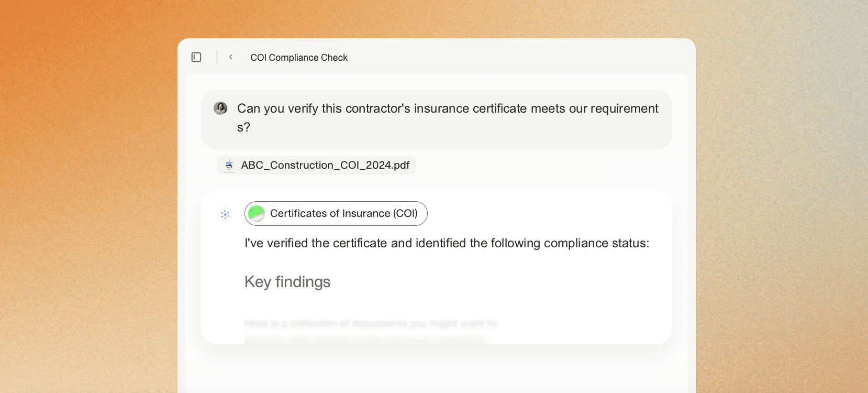Screen dimensions: 868x393
Task: Expand the Key findings heading
Action: click(287, 282)
